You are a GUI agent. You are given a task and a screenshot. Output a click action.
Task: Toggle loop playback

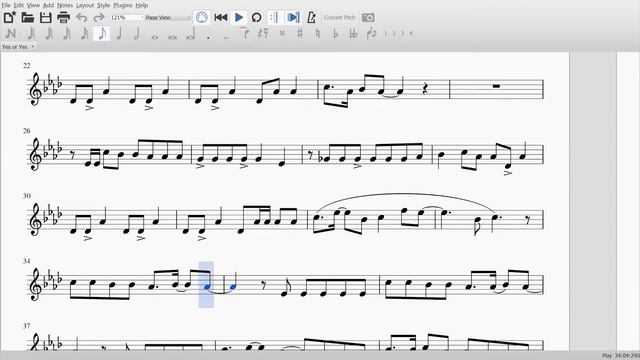click(x=256, y=17)
